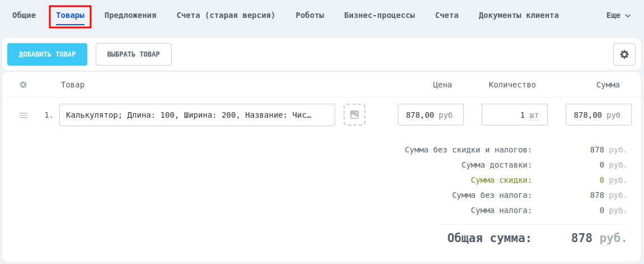Expand the Еще tabs dropdown
This screenshot has height=264, width=644.
[x=618, y=16]
